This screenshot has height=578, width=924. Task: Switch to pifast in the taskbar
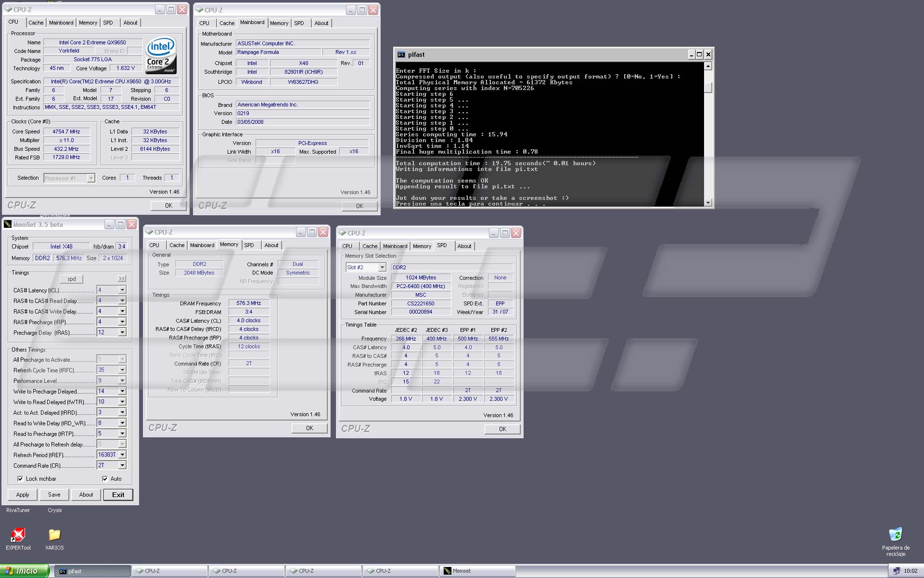(92, 571)
